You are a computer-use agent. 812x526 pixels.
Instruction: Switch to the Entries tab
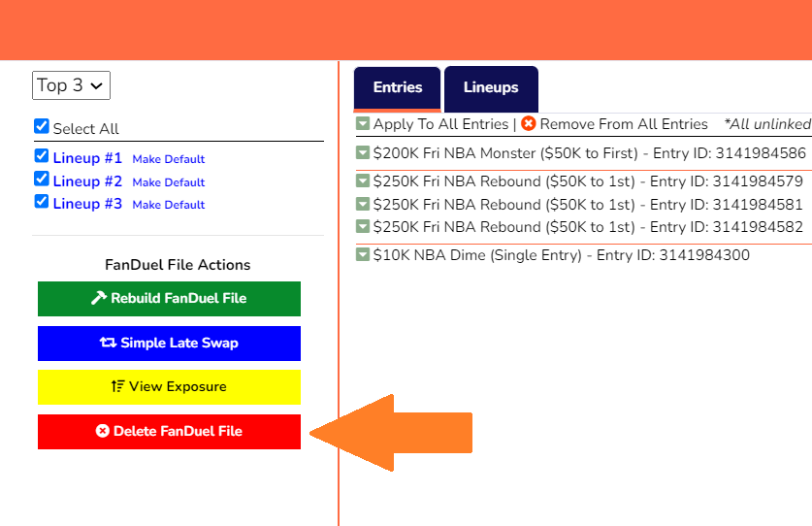pyautogui.click(x=397, y=88)
